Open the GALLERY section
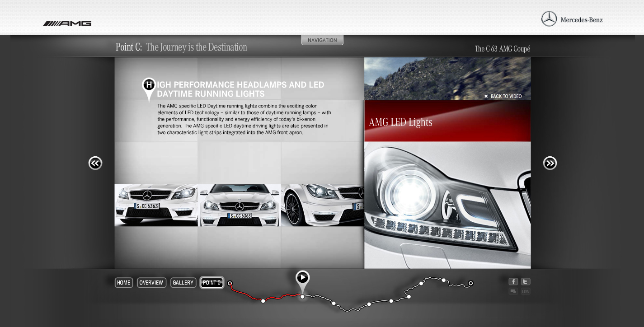644x327 pixels. 183,283
